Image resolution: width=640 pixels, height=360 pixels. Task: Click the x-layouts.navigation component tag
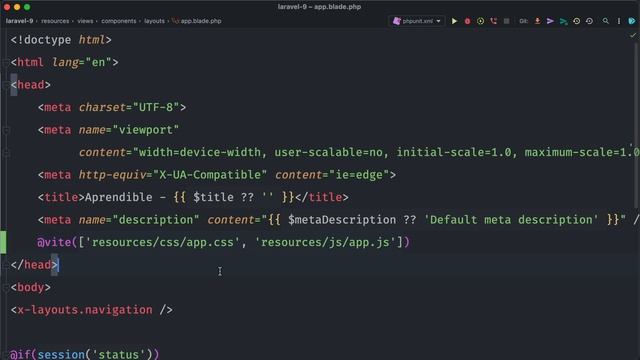(92, 310)
